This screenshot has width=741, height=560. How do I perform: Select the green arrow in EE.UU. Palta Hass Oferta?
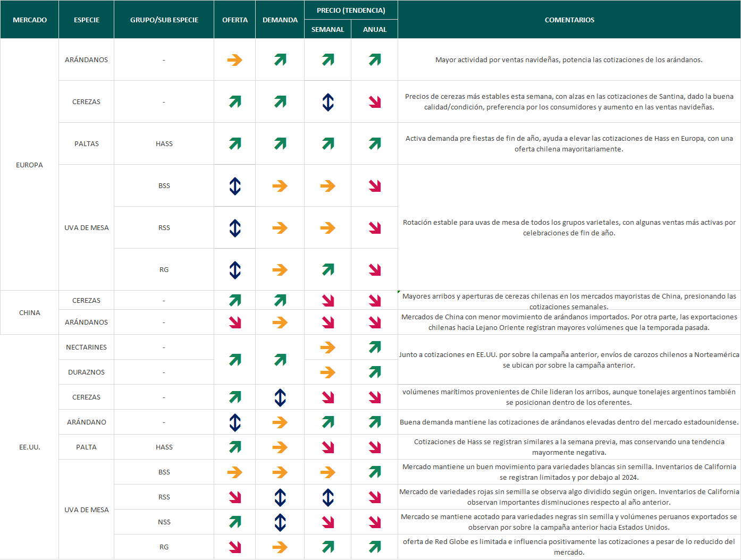234,447
